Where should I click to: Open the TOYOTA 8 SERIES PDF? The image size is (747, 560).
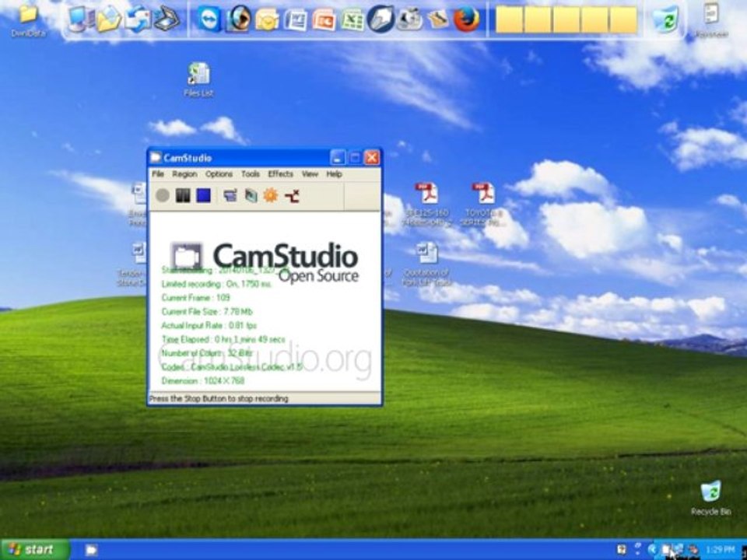click(x=483, y=205)
